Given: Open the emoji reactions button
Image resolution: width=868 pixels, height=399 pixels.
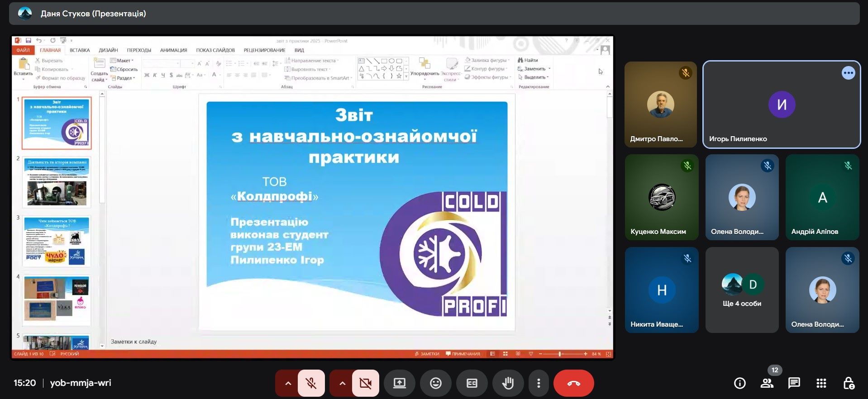Looking at the screenshot, I should [x=436, y=383].
